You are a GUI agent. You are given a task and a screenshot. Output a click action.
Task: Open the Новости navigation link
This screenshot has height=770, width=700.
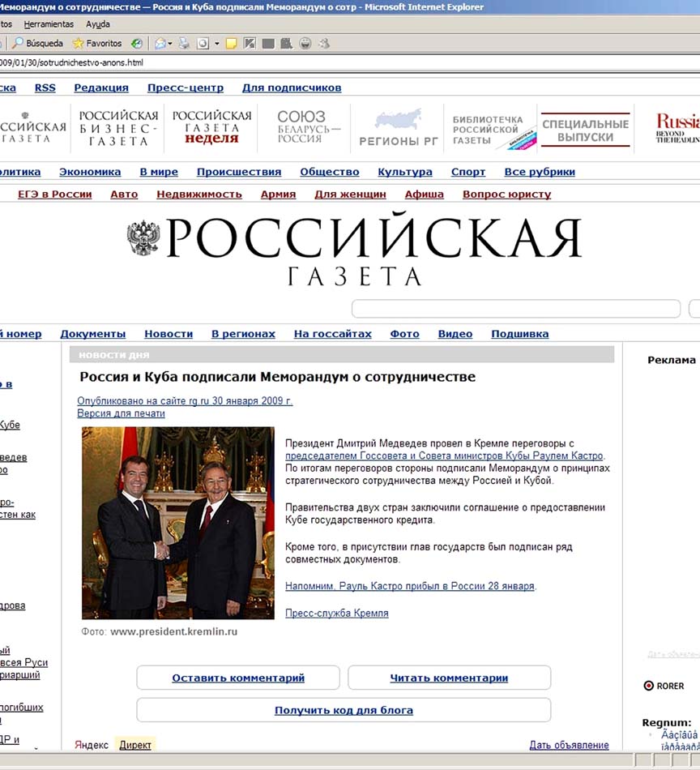coord(169,334)
